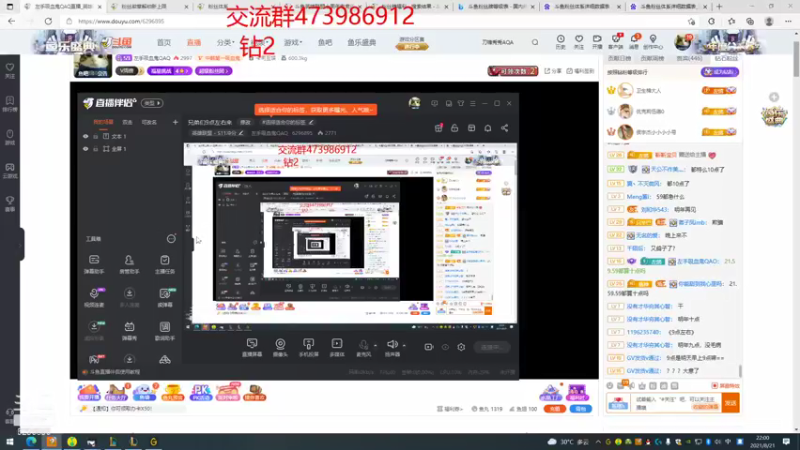This screenshot has height=450, width=800.
Task: Add a 多媒体 media source
Action: click(337, 347)
